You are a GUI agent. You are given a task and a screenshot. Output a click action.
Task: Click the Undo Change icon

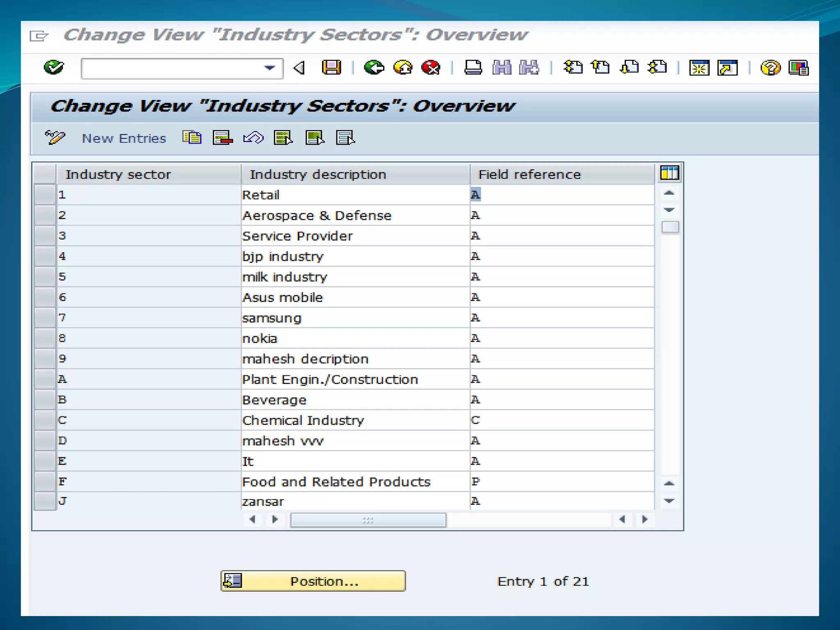(x=253, y=138)
